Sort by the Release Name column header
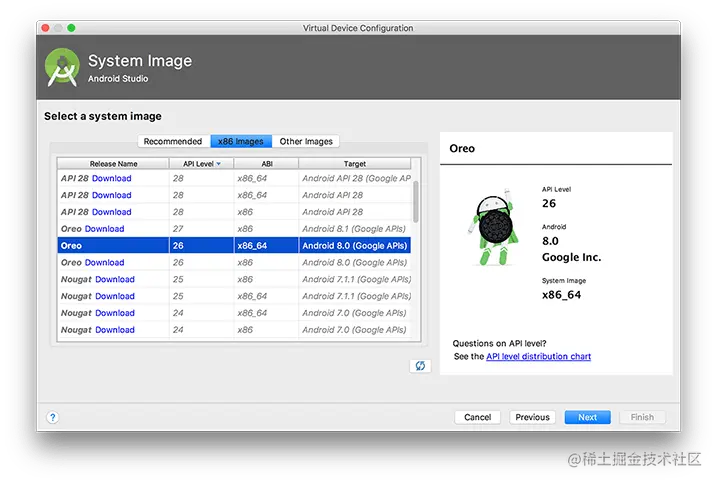 113,164
